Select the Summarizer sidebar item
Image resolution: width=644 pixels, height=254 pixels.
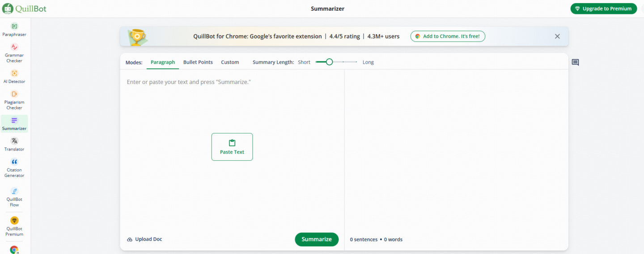tap(14, 124)
